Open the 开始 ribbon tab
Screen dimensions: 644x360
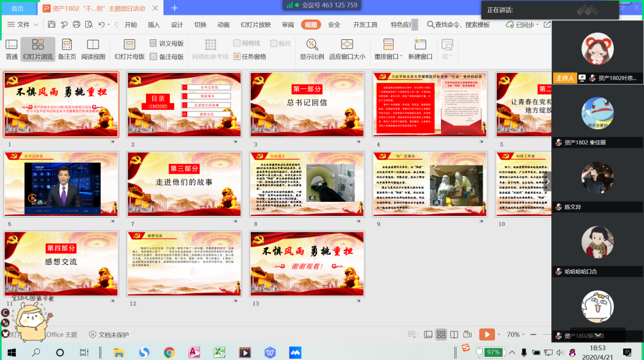pyautogui.click(x=131, y=25)
